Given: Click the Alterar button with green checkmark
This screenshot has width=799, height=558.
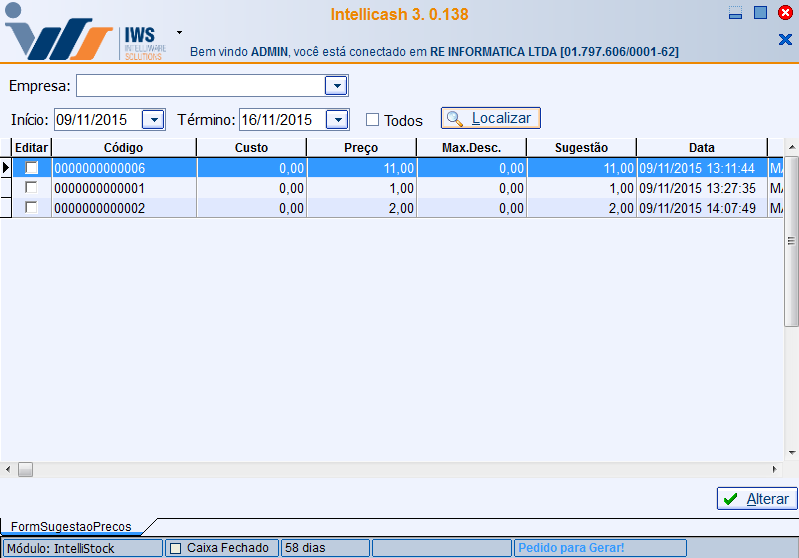Looking at the screenshot, I should click(x=757, y=498).
